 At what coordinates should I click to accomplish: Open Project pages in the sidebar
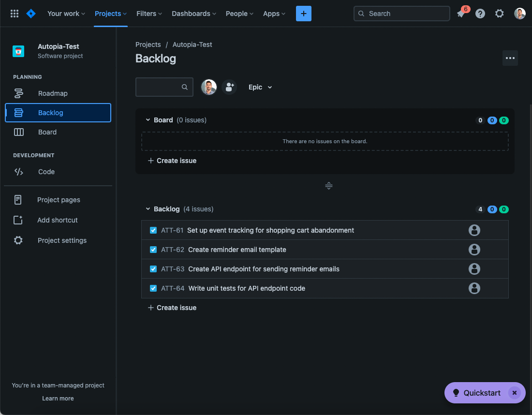[58, 200]
